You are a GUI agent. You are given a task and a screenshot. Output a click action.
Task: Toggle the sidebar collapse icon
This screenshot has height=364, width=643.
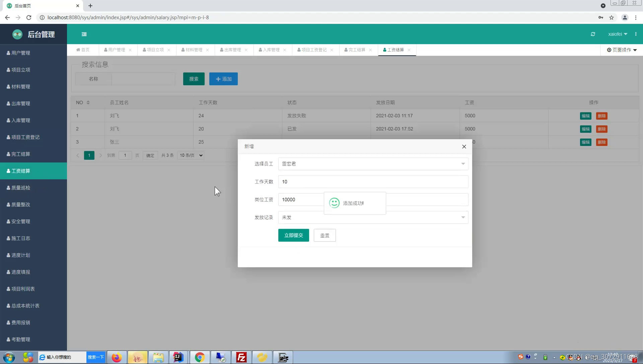click(84, 34)
